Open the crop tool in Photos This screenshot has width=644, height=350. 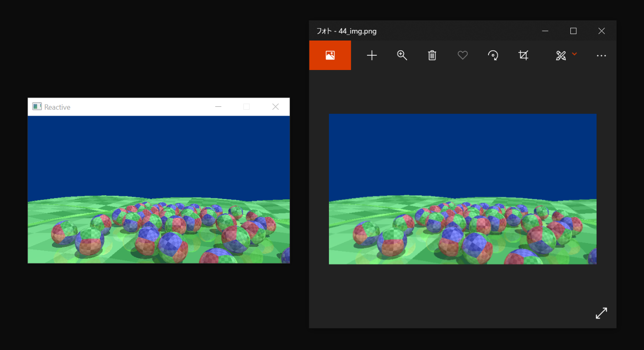pos(523,55)
